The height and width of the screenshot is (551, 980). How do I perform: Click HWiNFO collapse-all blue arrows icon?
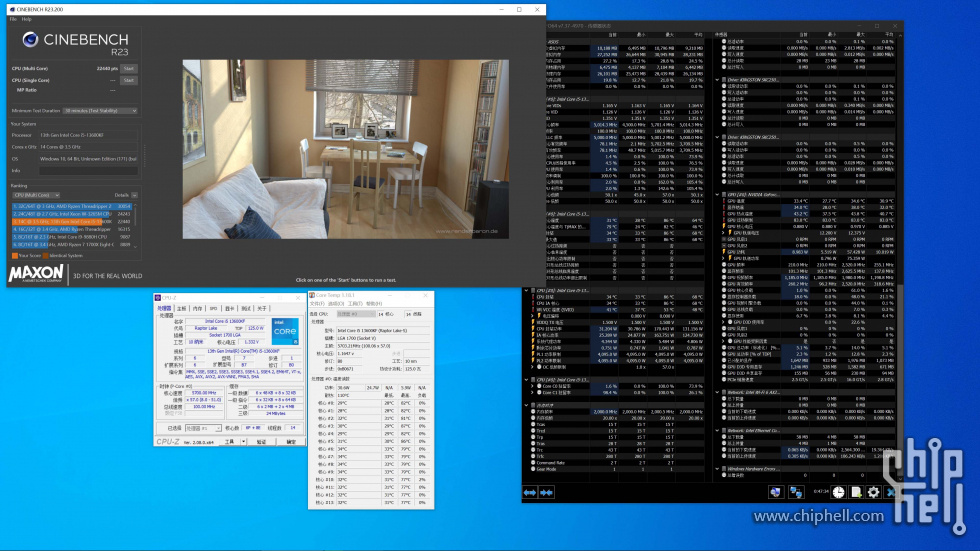pos(547,492)
